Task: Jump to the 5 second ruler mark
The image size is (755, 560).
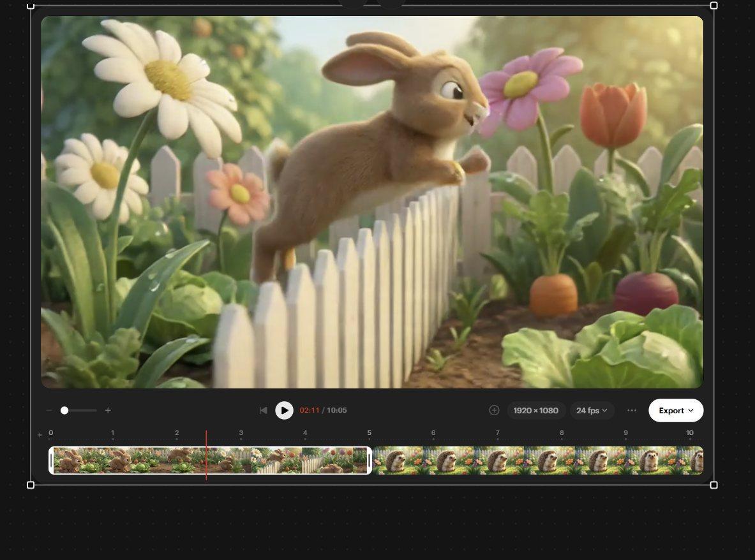Action: pos(370,433)
